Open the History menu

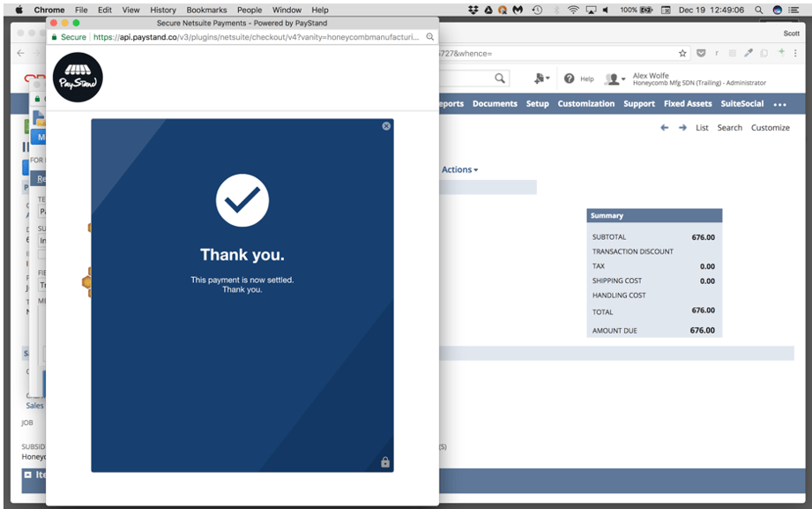point(163,10)
